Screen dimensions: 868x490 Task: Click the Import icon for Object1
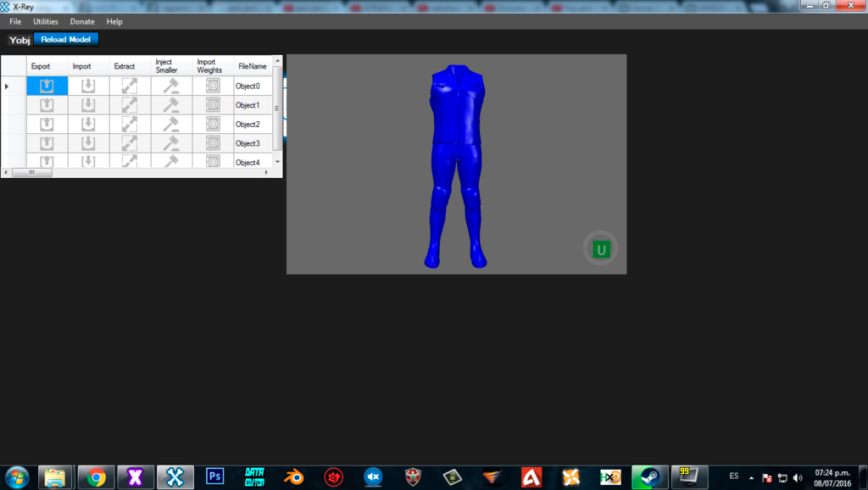pos(88,105)
